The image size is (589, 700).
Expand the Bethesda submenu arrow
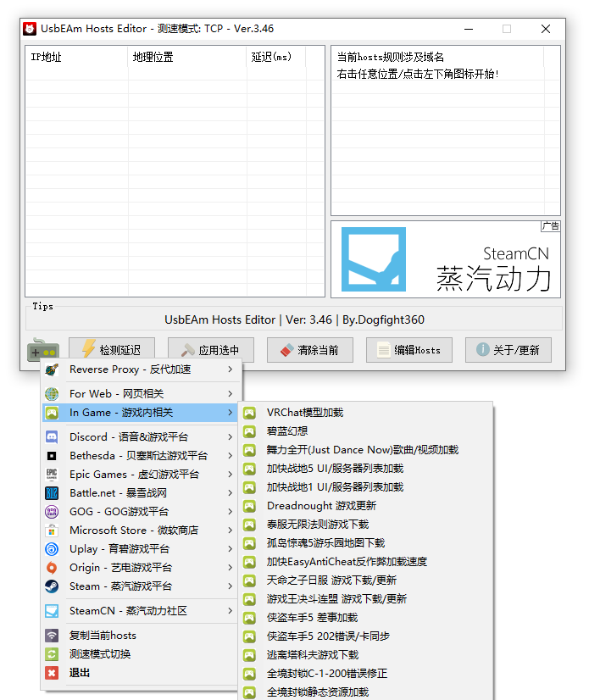coord(230,455)
